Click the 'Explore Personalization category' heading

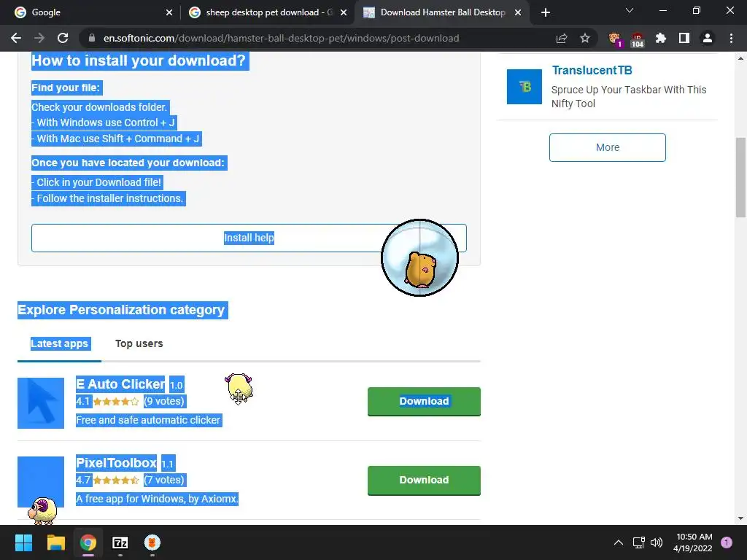pos(121,310)
